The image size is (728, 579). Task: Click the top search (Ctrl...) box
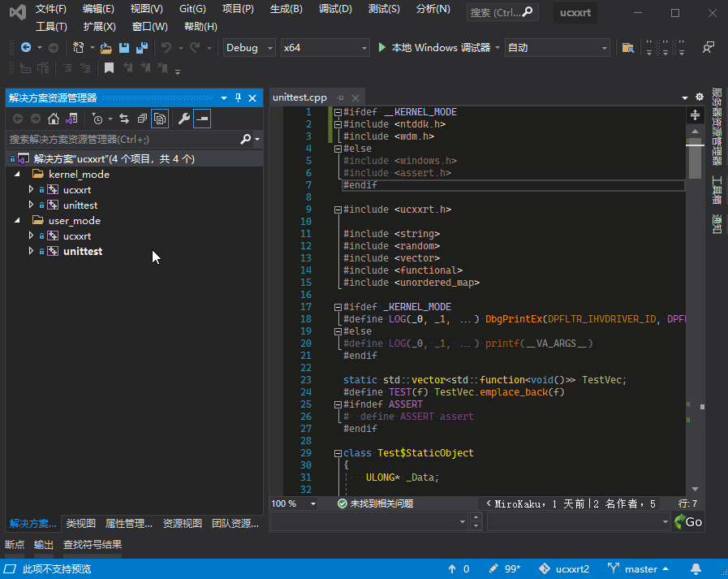click(x=502, y=12)
